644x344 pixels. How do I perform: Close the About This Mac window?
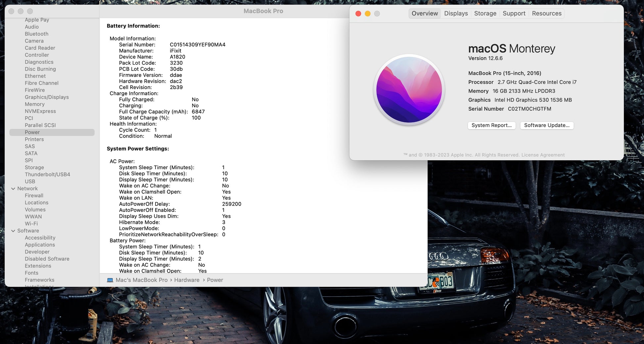point(358,14)
